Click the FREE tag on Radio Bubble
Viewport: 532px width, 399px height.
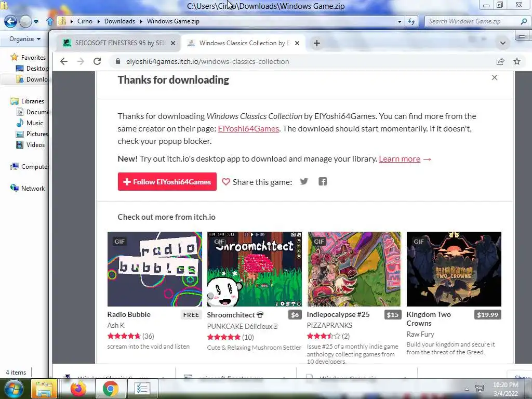click(x=191, y=315)
